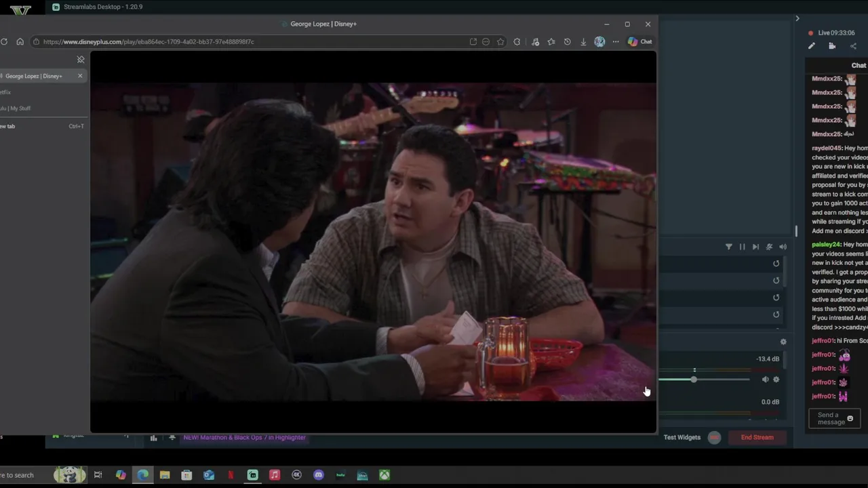Edit stream info pencil icon

pos(812,46)
